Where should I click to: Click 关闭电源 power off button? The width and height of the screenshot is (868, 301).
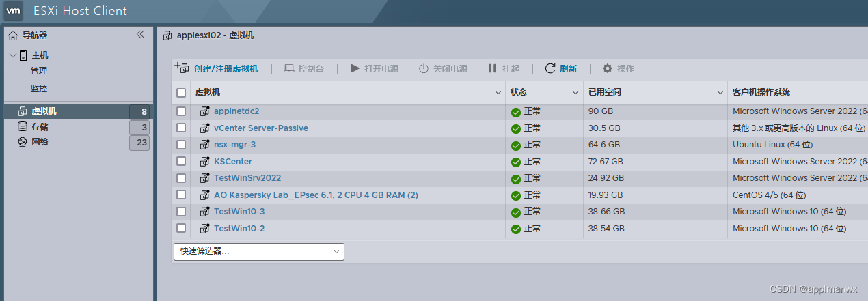coord(443,68)
